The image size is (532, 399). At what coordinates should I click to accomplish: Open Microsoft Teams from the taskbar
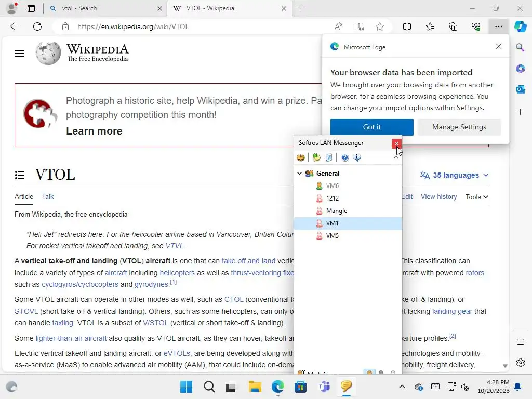(x=324, y=387)
